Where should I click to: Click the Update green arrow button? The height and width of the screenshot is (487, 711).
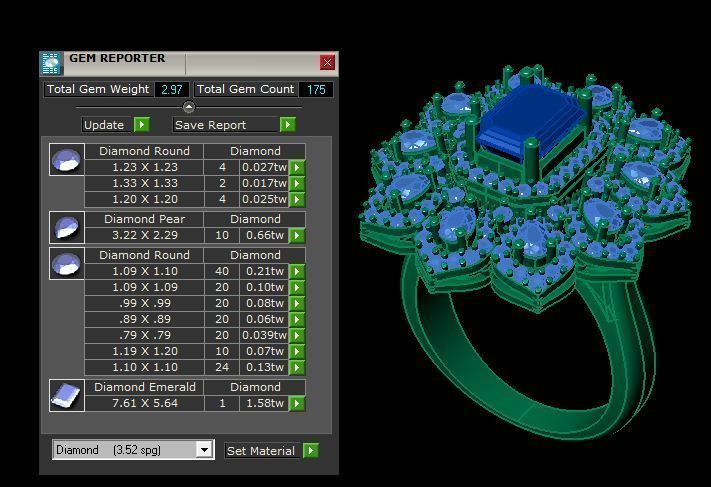pos(142,124)
